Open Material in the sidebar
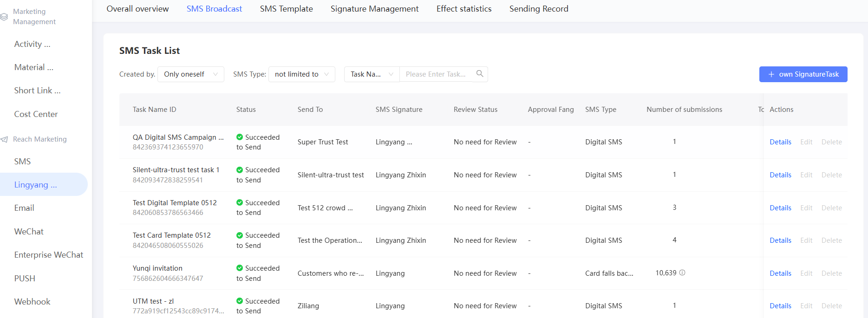Image resolution: width=868 pixels, height=318 pixels. pos(34,67)
